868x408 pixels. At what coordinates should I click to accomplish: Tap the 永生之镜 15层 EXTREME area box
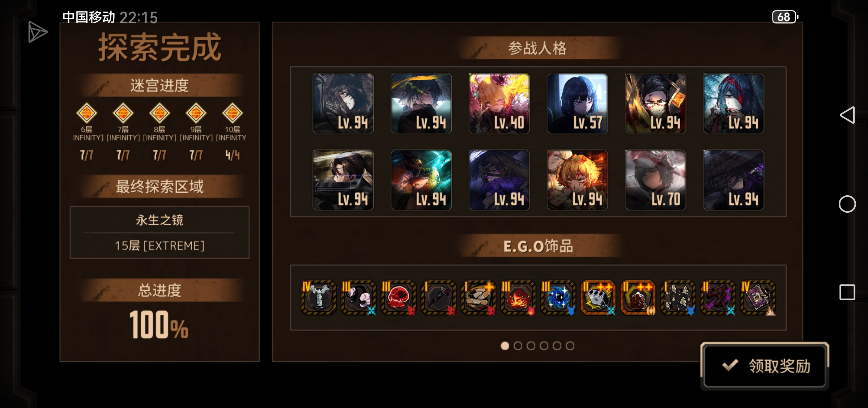pos(159,233)
